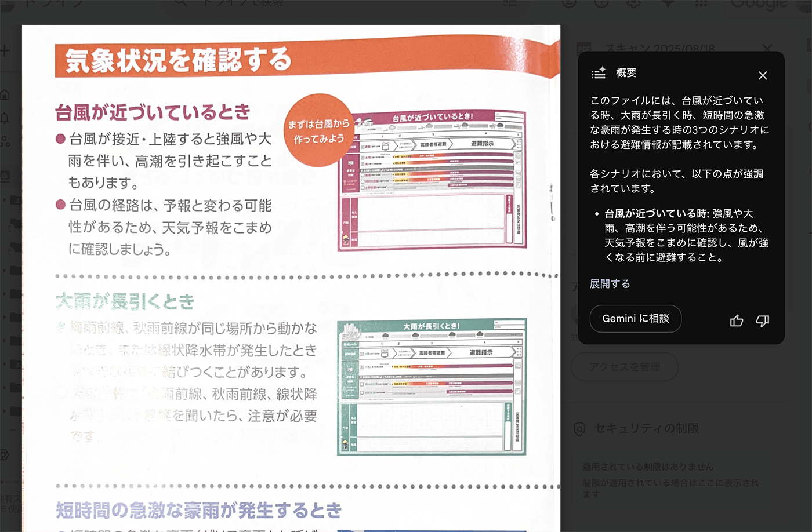
Task: Click the セキュリティの制限 heading
Action: click(x=646, y=429)
